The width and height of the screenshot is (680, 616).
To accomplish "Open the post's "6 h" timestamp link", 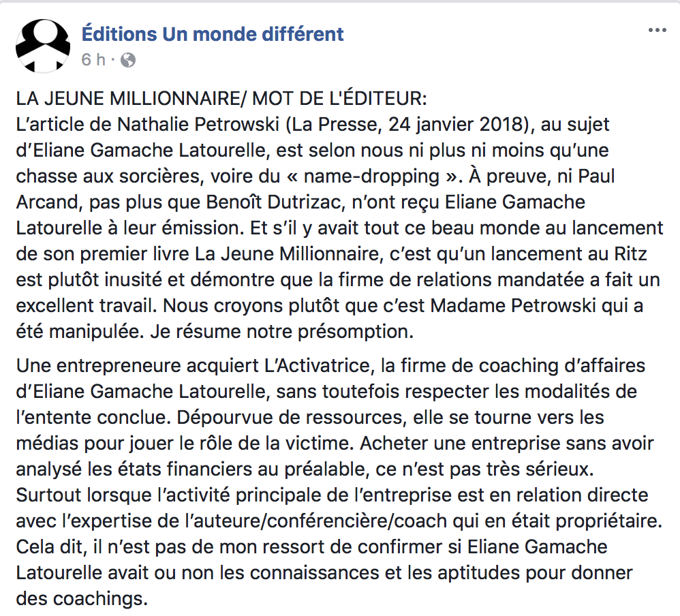I will [93, 60].
